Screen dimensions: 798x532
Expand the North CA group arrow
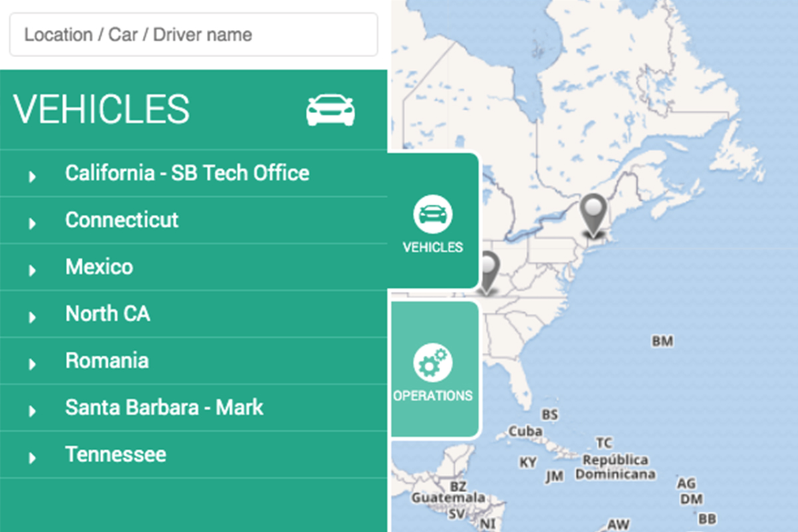click(32, 317)
